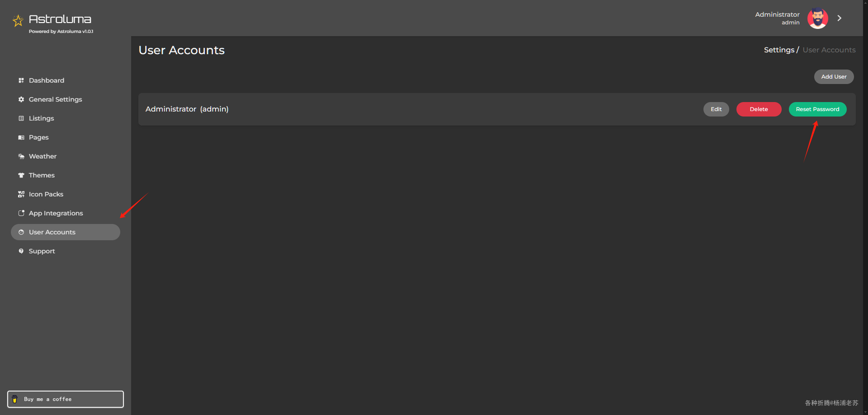
Task: Click the Astroluma star logo
Action: pos(18,21)
